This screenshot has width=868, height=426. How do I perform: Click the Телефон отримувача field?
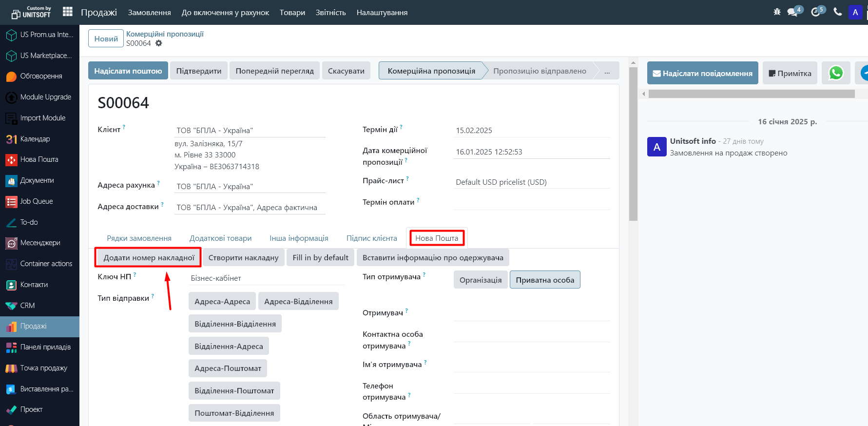point(532,387)
